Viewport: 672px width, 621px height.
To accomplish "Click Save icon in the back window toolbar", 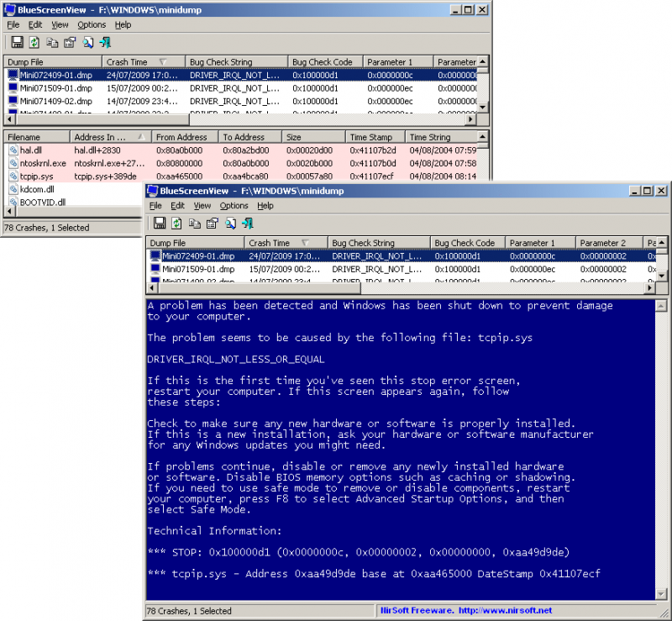I will pos(17,42).
